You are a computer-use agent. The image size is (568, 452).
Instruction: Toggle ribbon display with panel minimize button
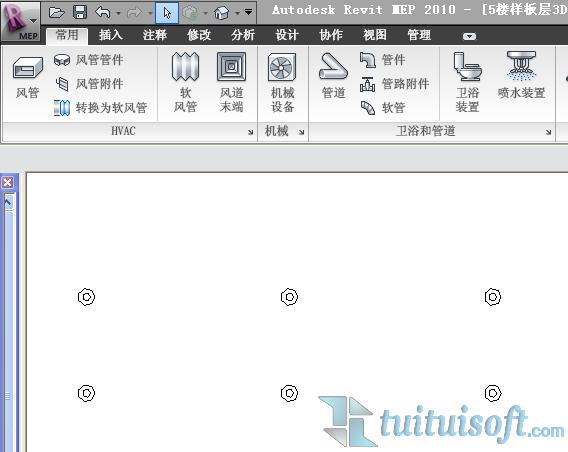469,36
